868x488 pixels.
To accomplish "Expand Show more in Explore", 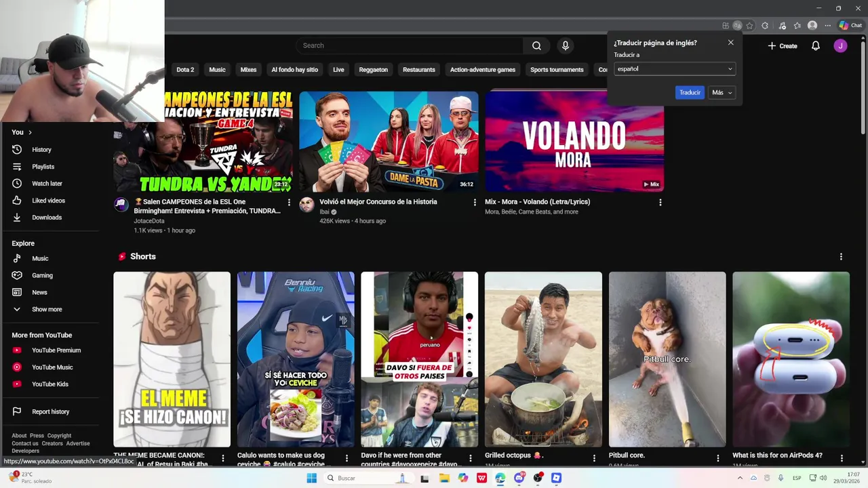I will click(46, 309).
